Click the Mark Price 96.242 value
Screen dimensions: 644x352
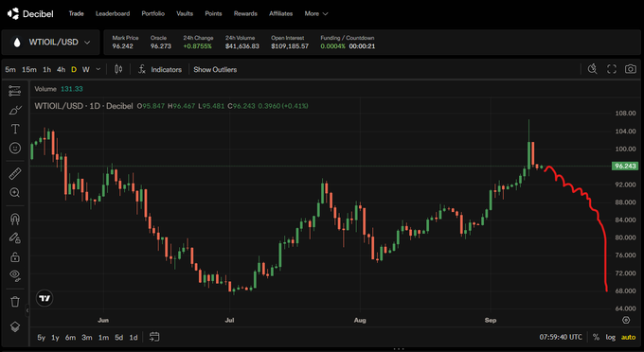(x=122, y=46)
